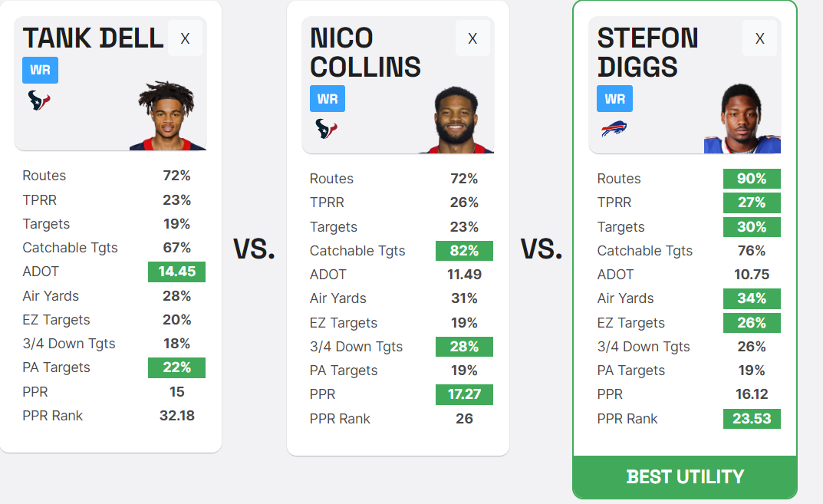Open Tank Dell player name heading

point(93,38)
